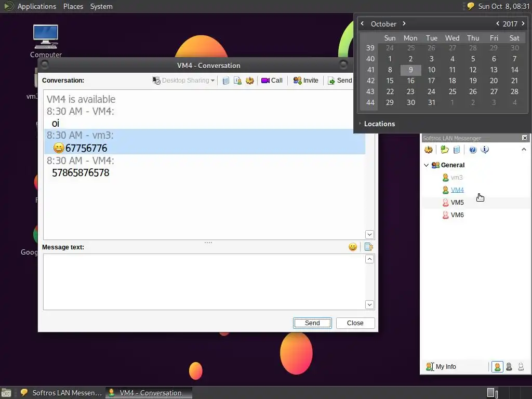Close the Softros LAN Messenger panel
The width and height of the screenshot is (532, 399).
coord(525,138)
